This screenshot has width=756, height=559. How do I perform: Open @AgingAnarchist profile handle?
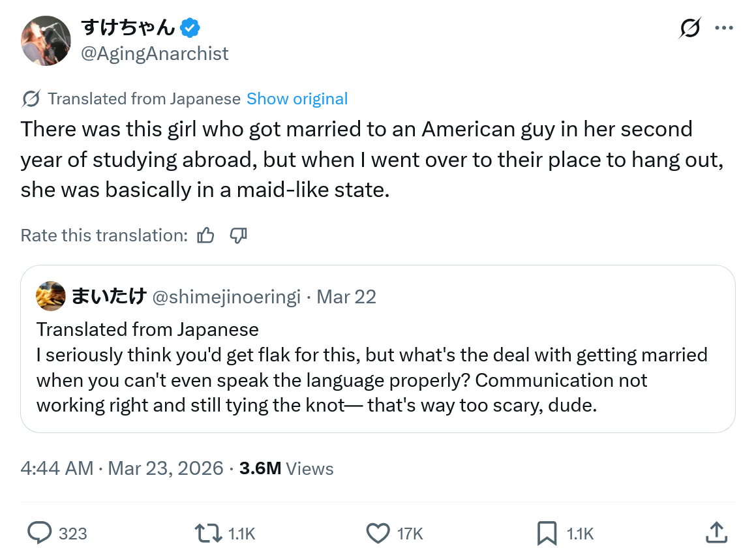click(155, 53)
